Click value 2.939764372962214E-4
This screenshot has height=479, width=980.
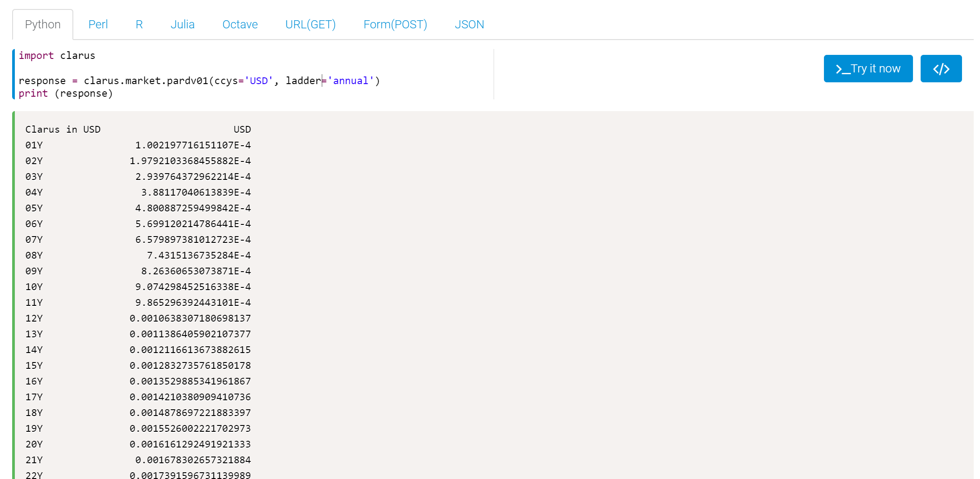point(193,177)
